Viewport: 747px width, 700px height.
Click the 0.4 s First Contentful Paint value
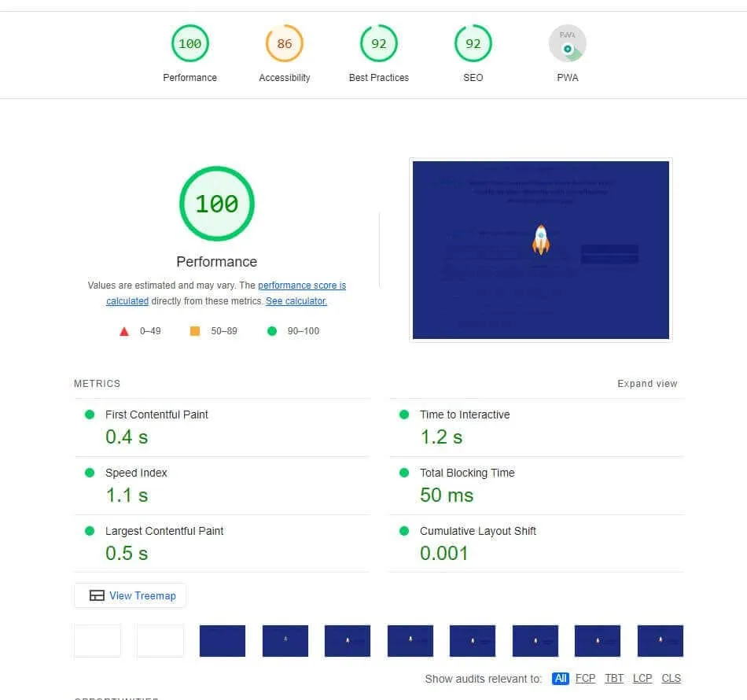pos(127,437)
